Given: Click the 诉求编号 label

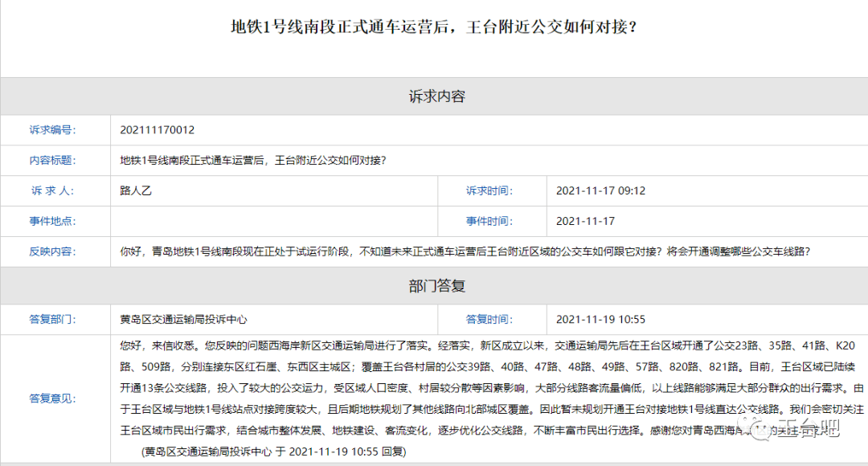Looking at the screenshot, I should click(x=52, y=130).
